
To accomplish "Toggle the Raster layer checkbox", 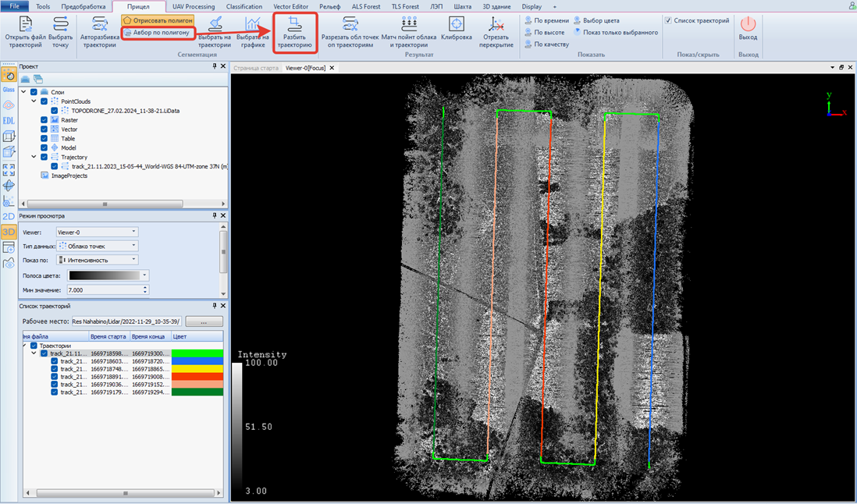I will (x=44, y=120).
